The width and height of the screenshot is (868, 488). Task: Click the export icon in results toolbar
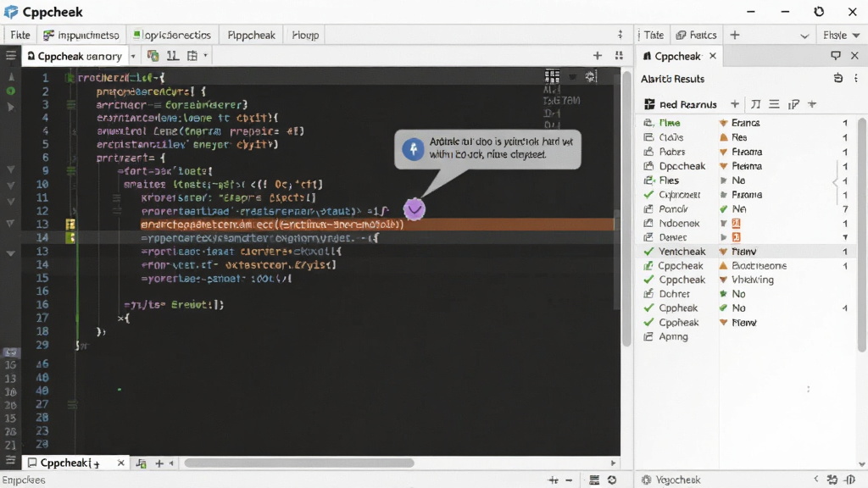(793, 104)
